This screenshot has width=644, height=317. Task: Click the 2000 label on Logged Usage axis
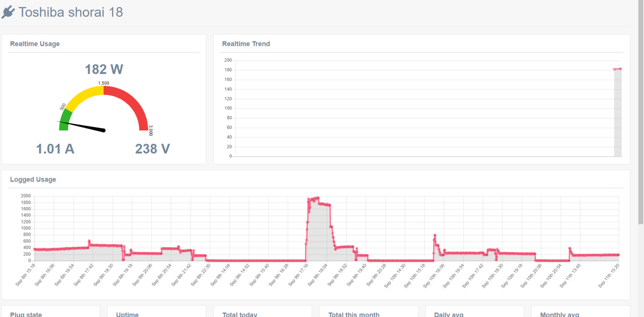click(x=26, y=196)
